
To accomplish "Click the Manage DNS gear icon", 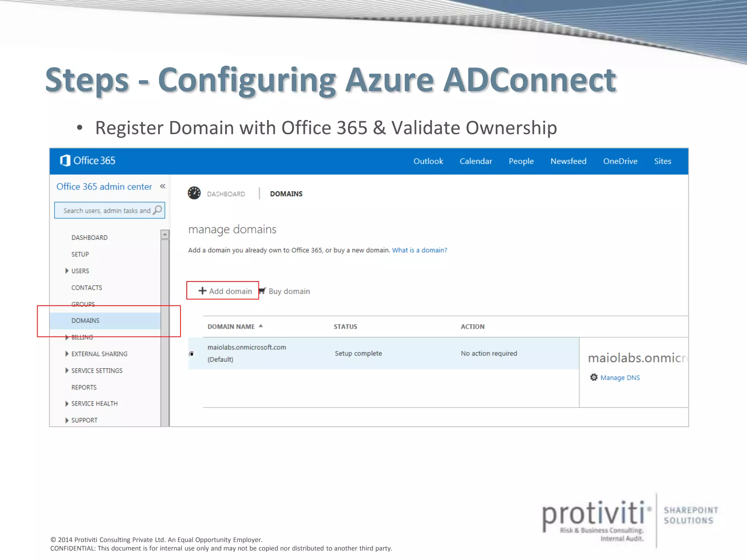I will tap(594, 377).
